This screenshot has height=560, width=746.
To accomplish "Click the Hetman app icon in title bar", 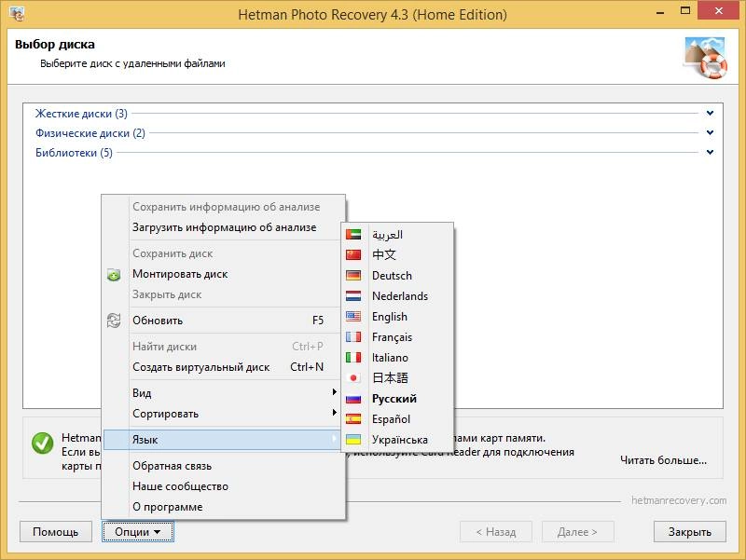I will pos(17,14).
